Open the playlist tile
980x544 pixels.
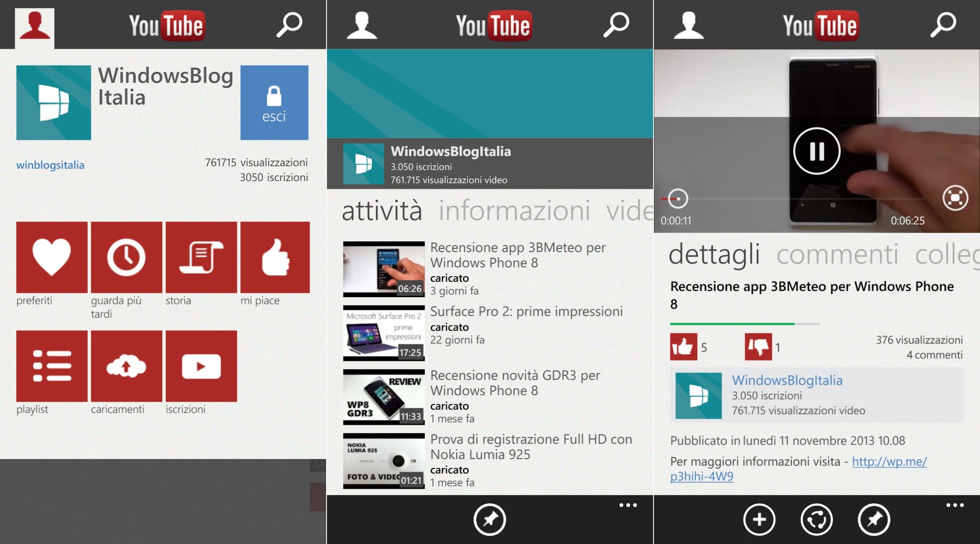click(52, 366)
